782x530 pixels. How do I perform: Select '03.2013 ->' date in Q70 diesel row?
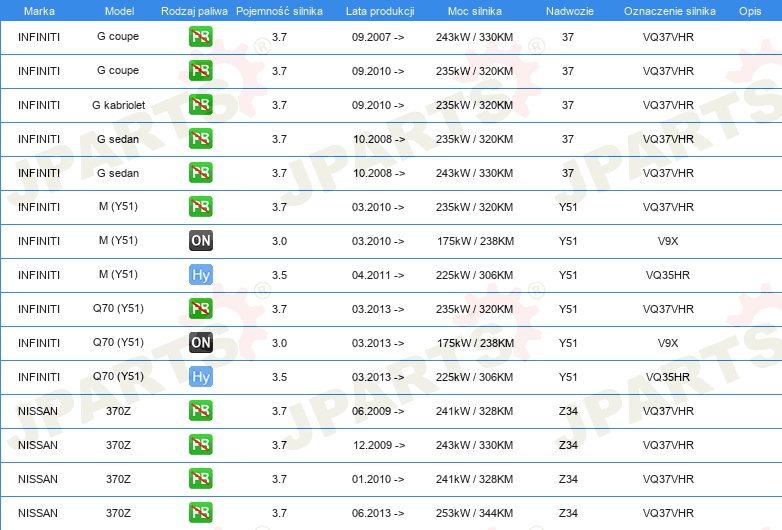pyautogui.click(x=378, y=343)
